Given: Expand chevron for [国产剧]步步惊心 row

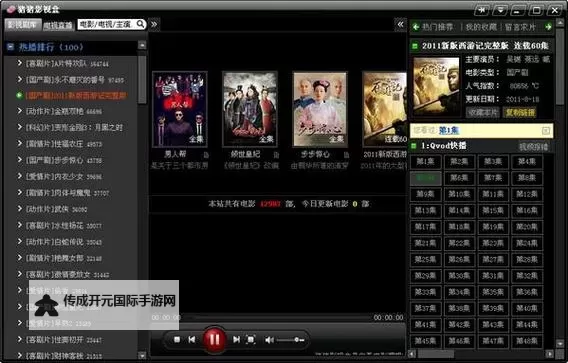Looking at the screenshot, I should (20, 159).
